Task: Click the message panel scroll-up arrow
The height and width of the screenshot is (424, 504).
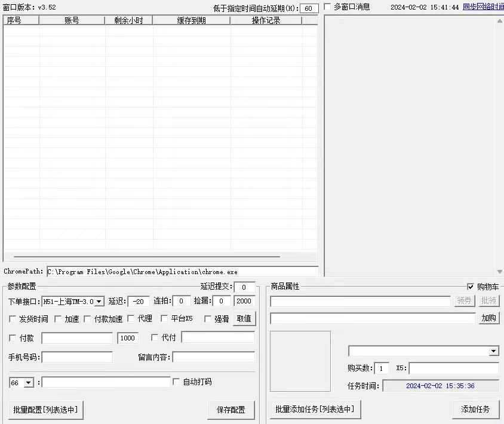Action: pyautogui.click(x=499, y=20)
